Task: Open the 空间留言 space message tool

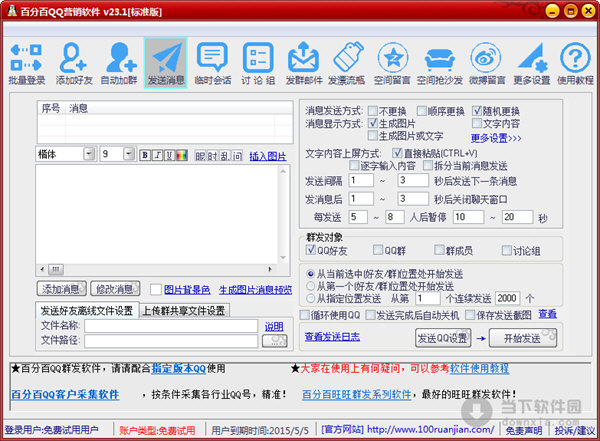Action: click(393, 64)
